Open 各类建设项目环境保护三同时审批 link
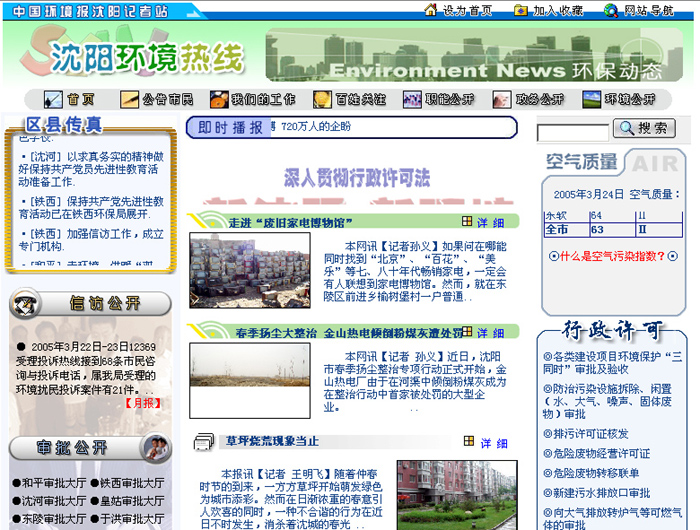 click(x=612, y=363)
